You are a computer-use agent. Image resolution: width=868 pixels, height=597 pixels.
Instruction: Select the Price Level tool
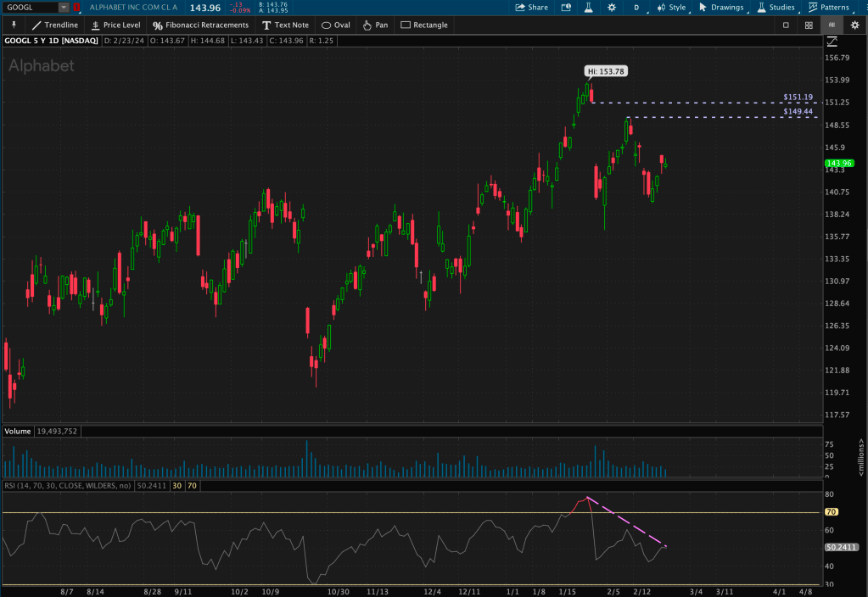pyautogui.click(x=115, y=25)
